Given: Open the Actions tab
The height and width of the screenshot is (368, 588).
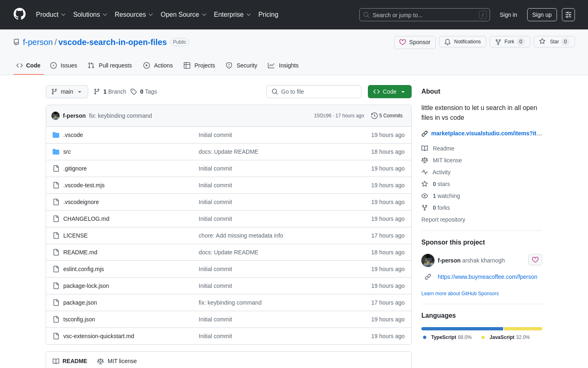Looking at the screenshot, I should [x=158, y=65].
